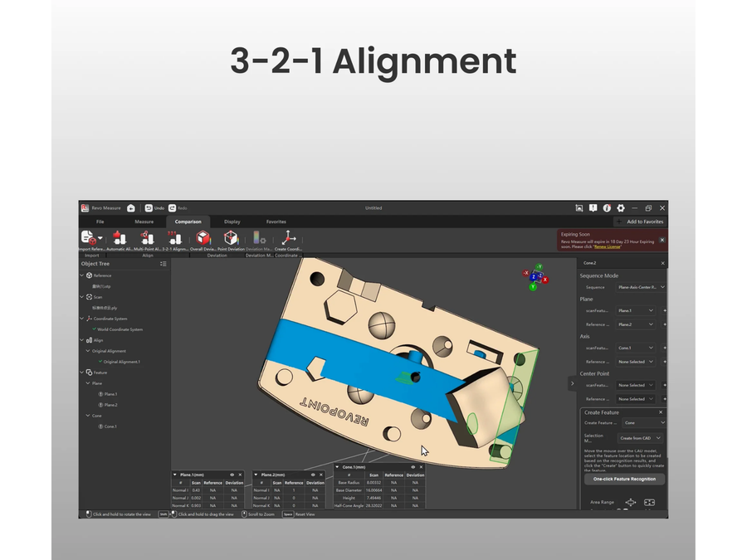Collapse the Feature node in Object Tree

pyautogui.click(x=82, y=373)
